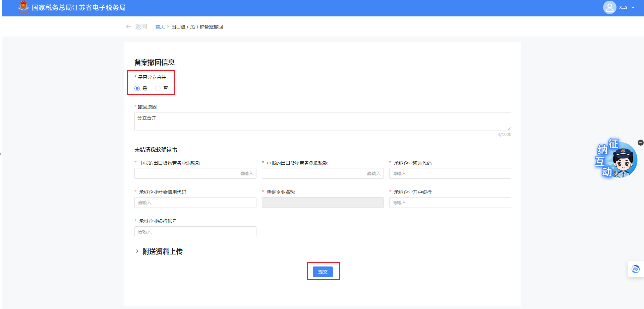Click the 承继企业银行账号 input
The image size is (644, 309).
click(195, 232)
